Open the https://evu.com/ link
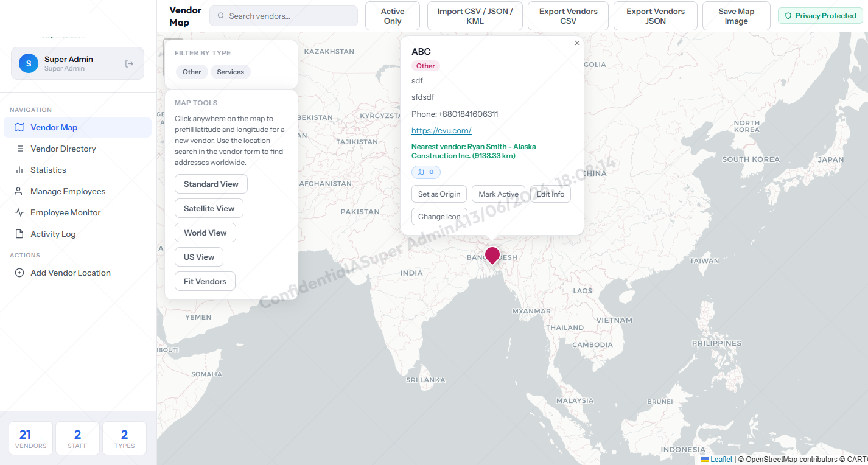Image resolution: width=868 pixels, height=465 pixels. [441, 130]
